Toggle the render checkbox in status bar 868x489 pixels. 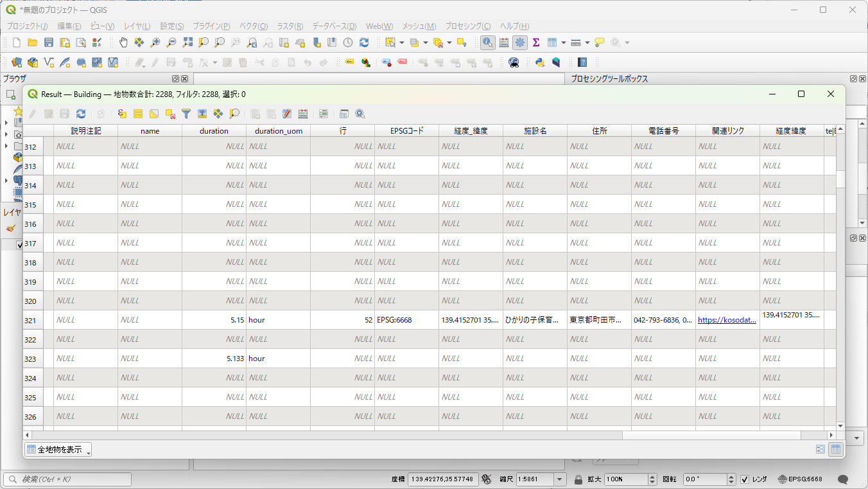pos(745,479)
